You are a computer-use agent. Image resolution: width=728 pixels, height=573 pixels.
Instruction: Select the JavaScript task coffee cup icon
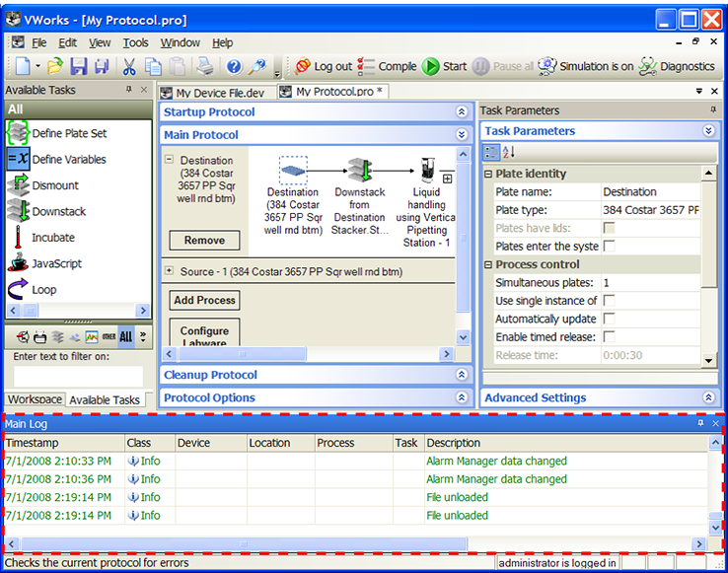tap(18, 263)
